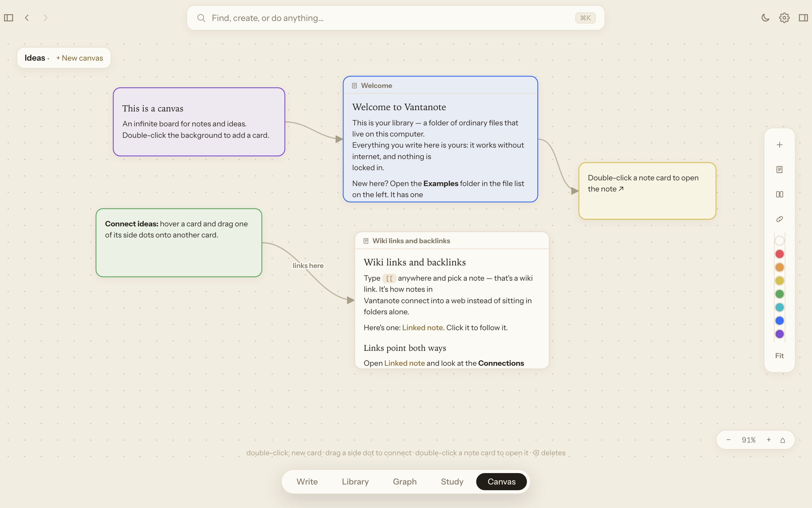Viewport: 812px width, 508px height.
Task: Switch to the Write tab
Action: pos(307,481)
